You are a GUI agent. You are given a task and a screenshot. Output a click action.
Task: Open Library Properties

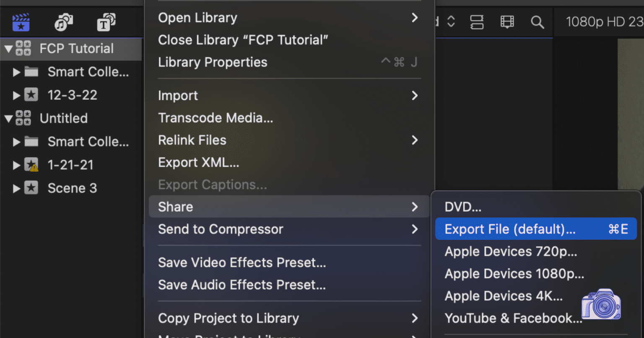point(213,62)
